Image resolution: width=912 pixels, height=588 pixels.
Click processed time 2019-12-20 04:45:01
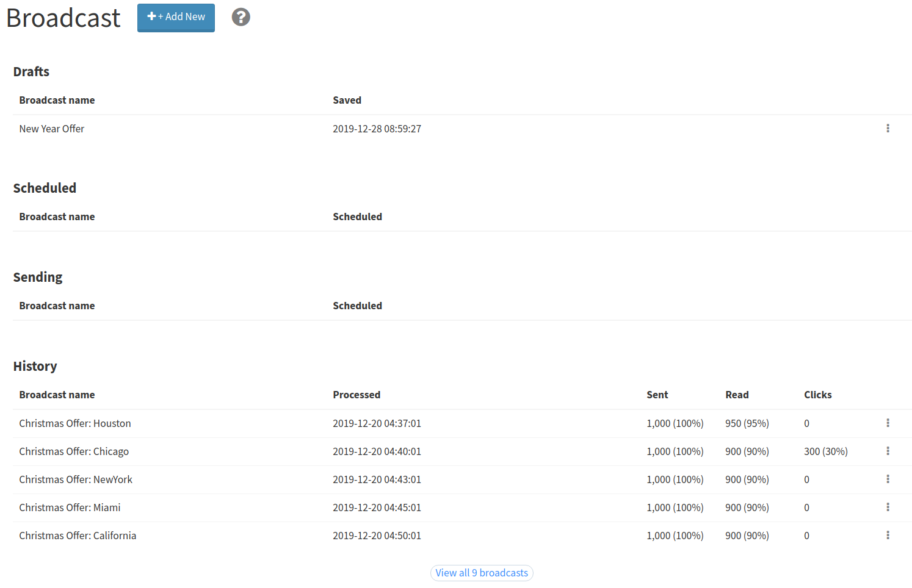tap(377, 507)
